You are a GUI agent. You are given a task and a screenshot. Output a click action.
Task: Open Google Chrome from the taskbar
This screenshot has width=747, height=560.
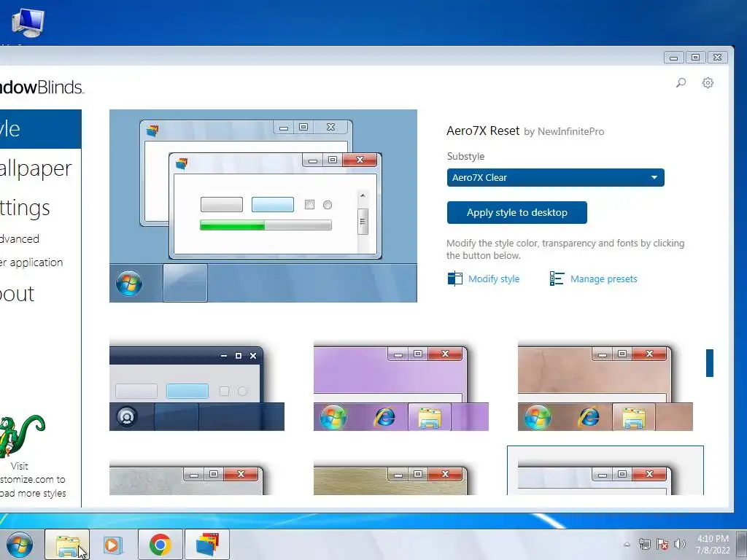pos(160,544)
